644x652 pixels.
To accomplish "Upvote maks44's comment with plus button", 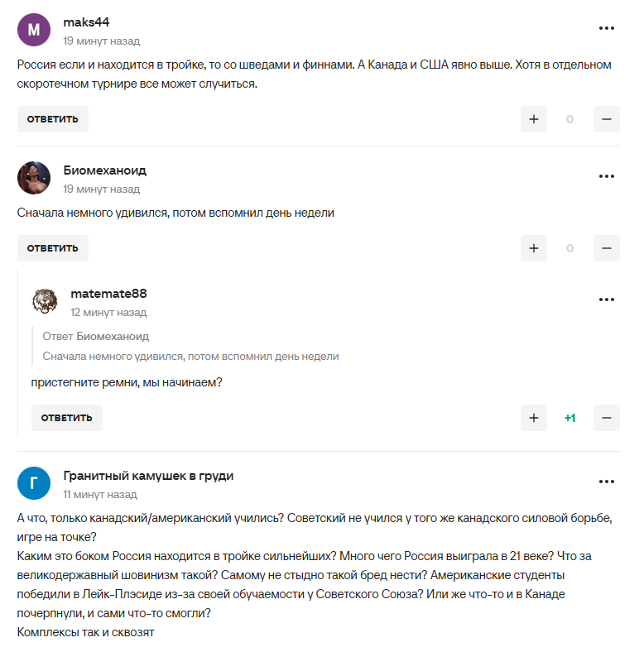I will (x=534, y=119).
